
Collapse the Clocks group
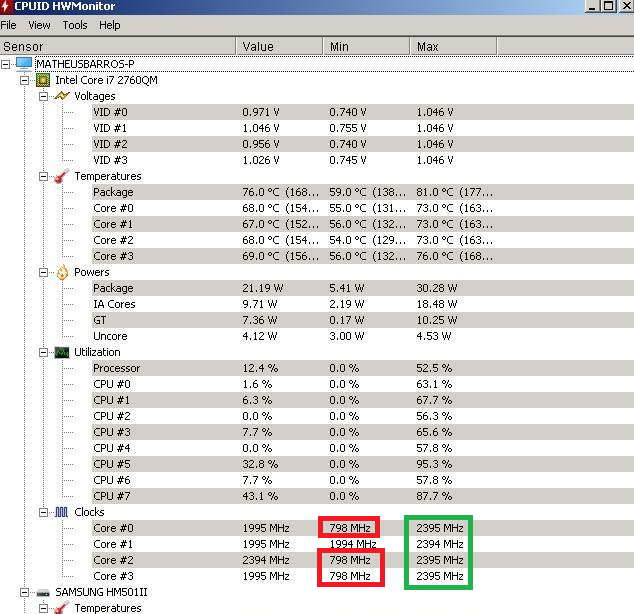tap(43, 512)
